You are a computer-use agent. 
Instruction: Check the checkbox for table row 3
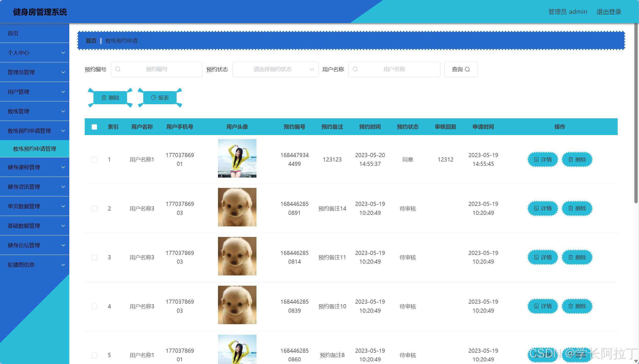(x=94, y=257)
